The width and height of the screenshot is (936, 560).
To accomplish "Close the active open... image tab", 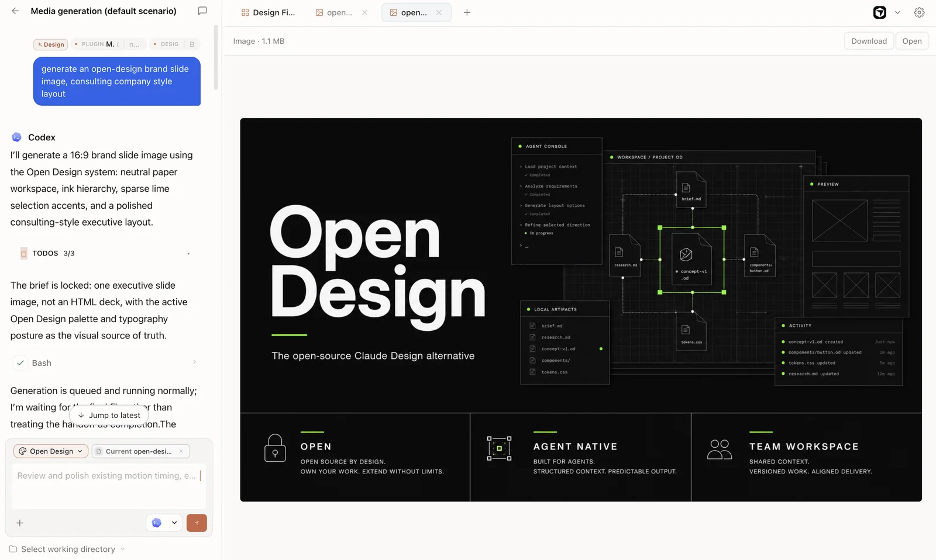I will [x=439, y=12].
